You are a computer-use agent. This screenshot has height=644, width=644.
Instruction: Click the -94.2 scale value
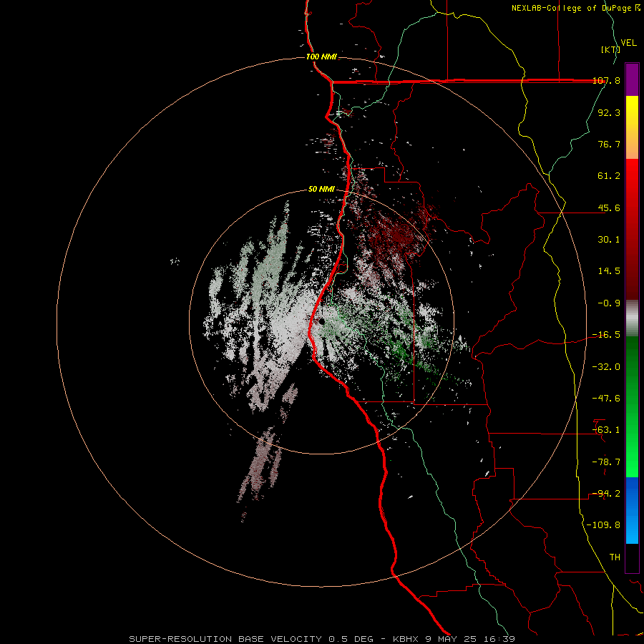(x=606, y=494)
